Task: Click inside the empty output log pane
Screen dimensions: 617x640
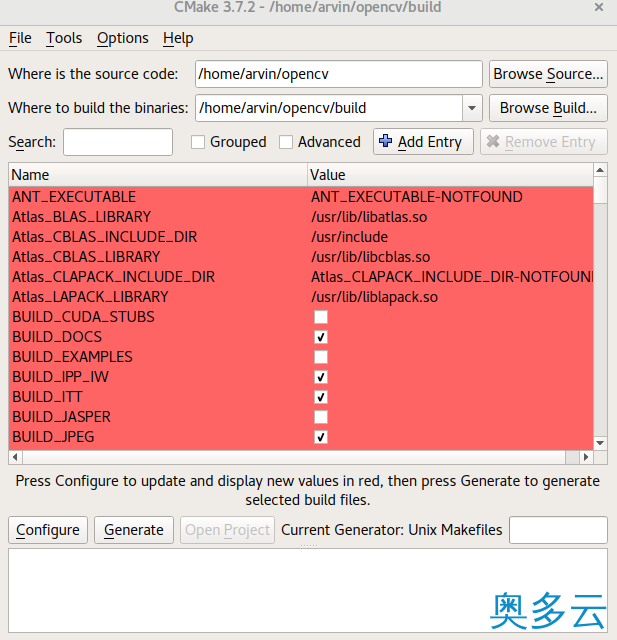Action: (x=308, y=591)
